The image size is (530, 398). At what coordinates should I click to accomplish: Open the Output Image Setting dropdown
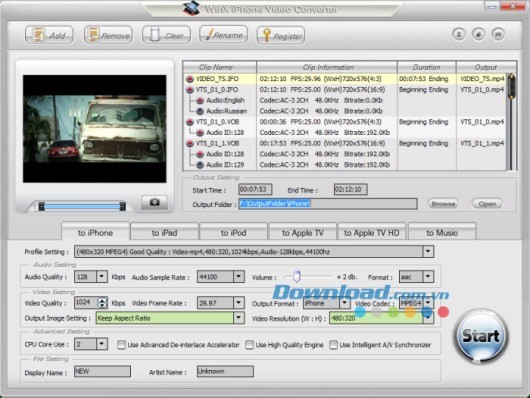(239, 318)
